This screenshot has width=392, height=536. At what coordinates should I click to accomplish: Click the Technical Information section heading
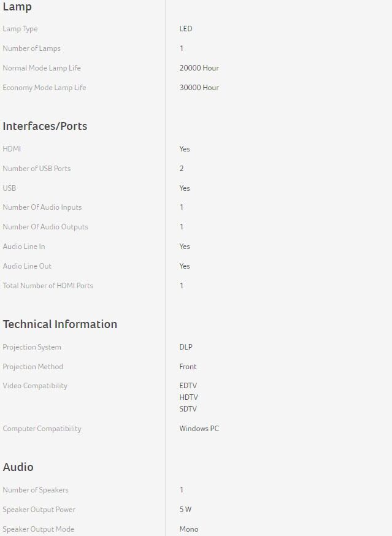tap(60, 324)
